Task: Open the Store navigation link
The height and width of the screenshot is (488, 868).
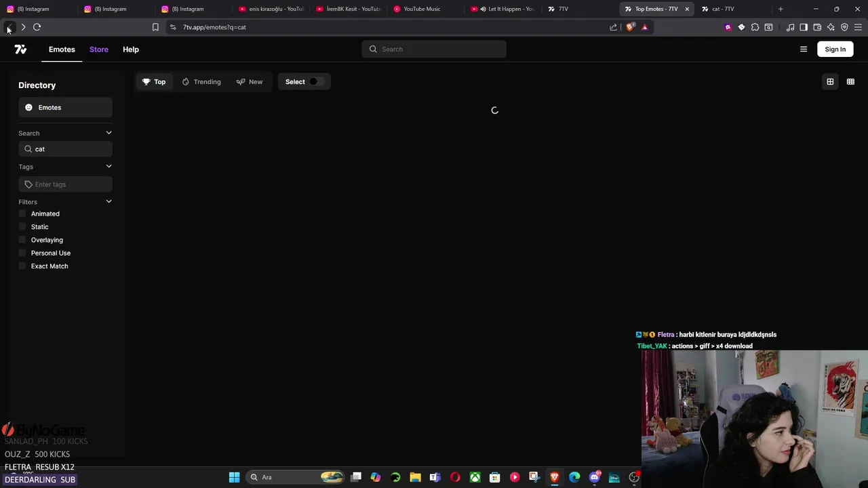Action: coord(98,49)
